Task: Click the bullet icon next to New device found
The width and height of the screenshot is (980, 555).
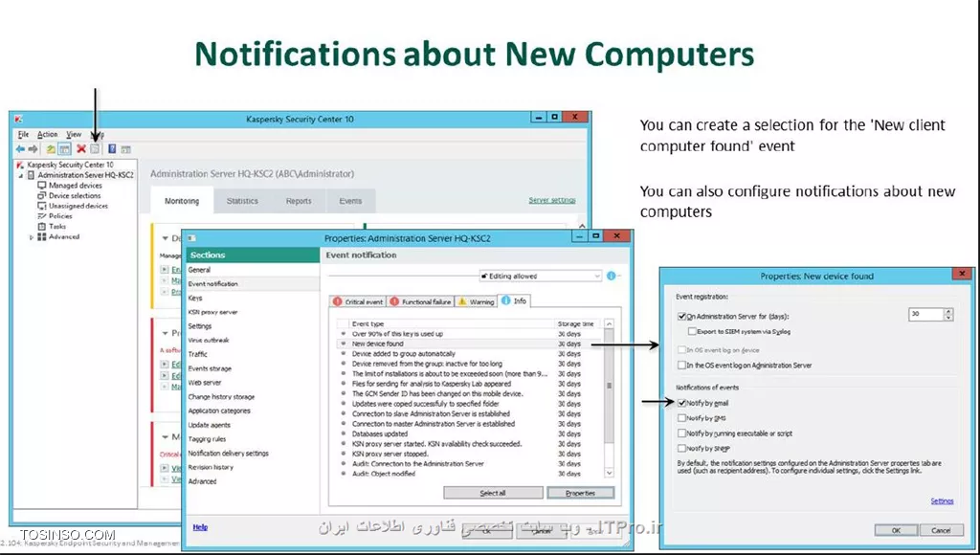Action: tap(344, 344)
